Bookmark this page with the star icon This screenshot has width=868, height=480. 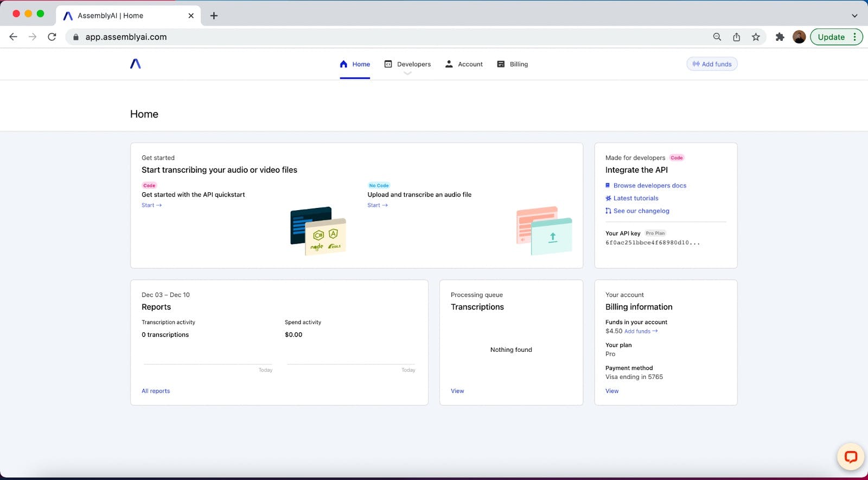click(756, 37)
